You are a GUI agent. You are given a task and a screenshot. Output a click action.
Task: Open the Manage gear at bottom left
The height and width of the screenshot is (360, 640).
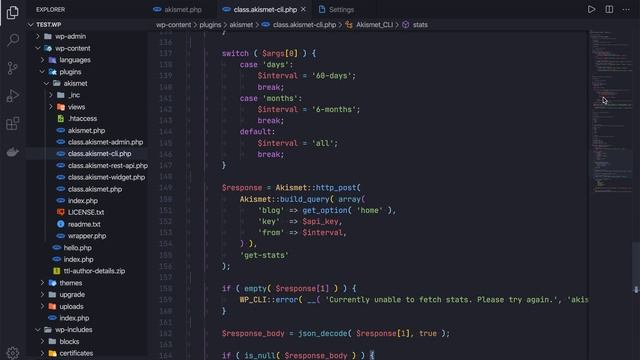pyautogui.click(x=13, y=353)
